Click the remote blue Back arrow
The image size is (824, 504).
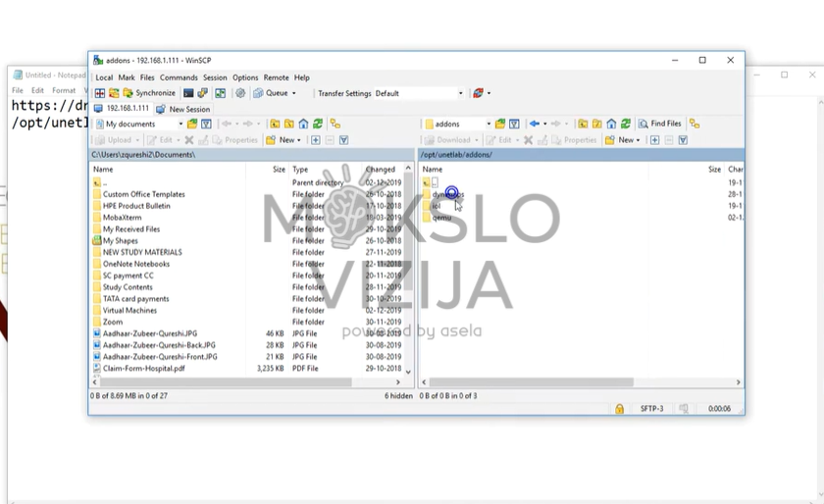tap(534, 124)
